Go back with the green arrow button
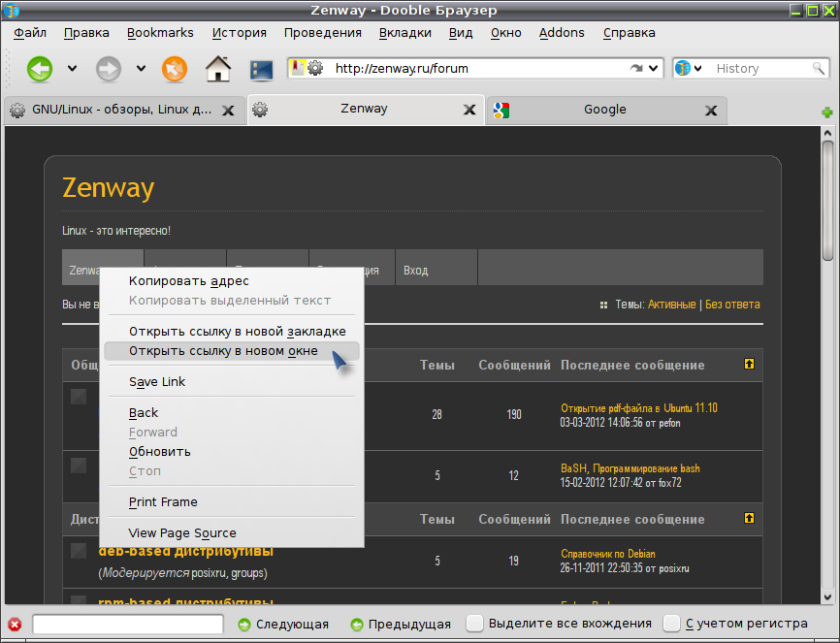 click(x=40, y=69)
